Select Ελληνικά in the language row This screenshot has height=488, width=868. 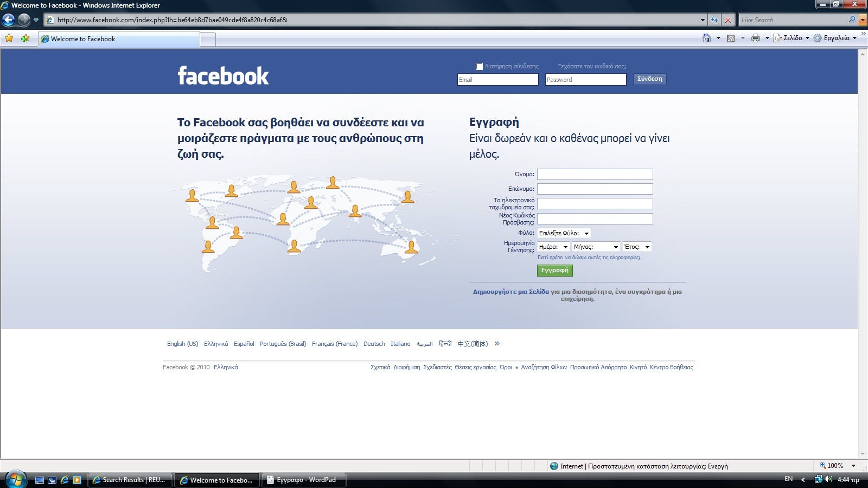[216, 344]
